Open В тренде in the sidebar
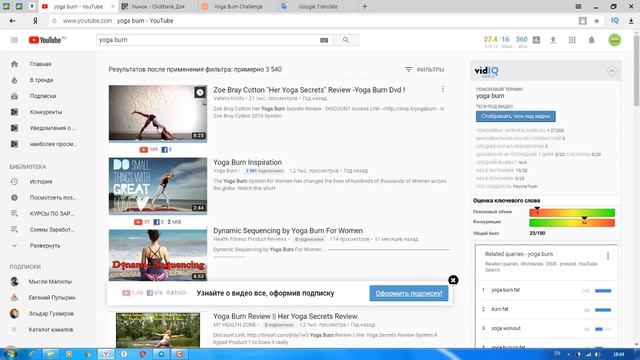Image resolution: width=640 pixels, height=360 pixels. (x=41, y=80)
